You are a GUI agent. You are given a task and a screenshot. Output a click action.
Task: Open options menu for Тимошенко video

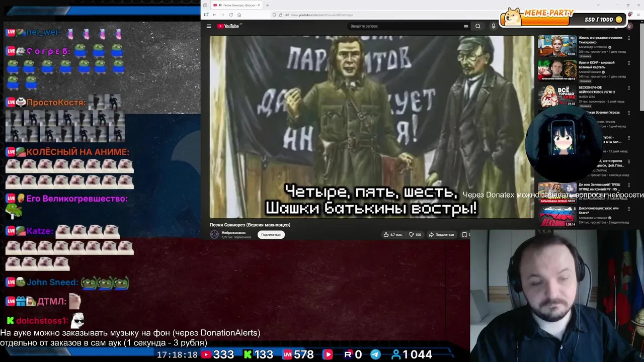(629, 38)
